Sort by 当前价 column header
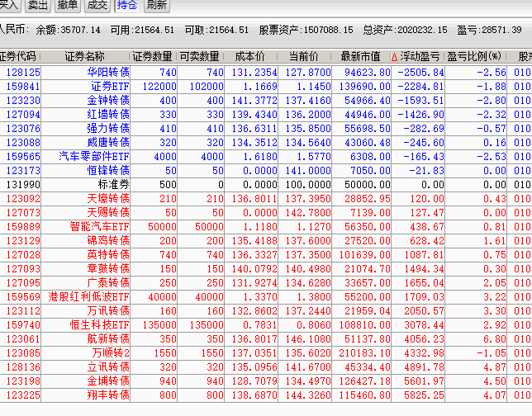The height and width of the screenshot is (416, 532). pos(304,57)
